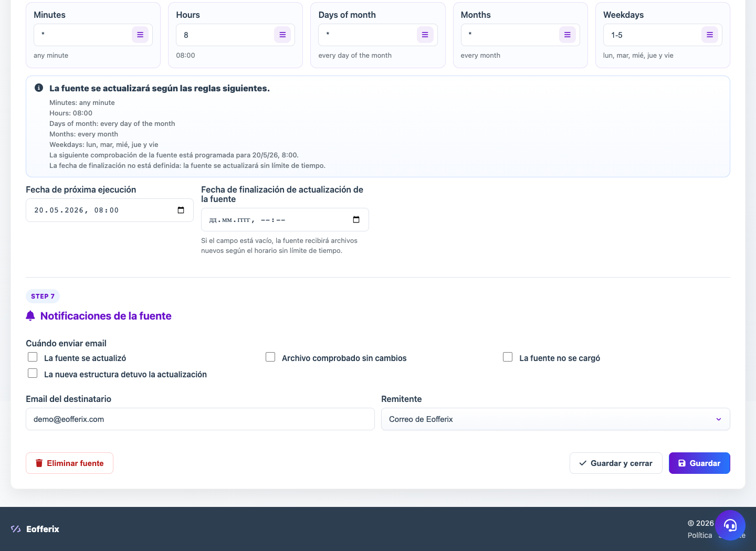
Task: Click the '© 2026' footer text
Action: click(x=701, y=523)
